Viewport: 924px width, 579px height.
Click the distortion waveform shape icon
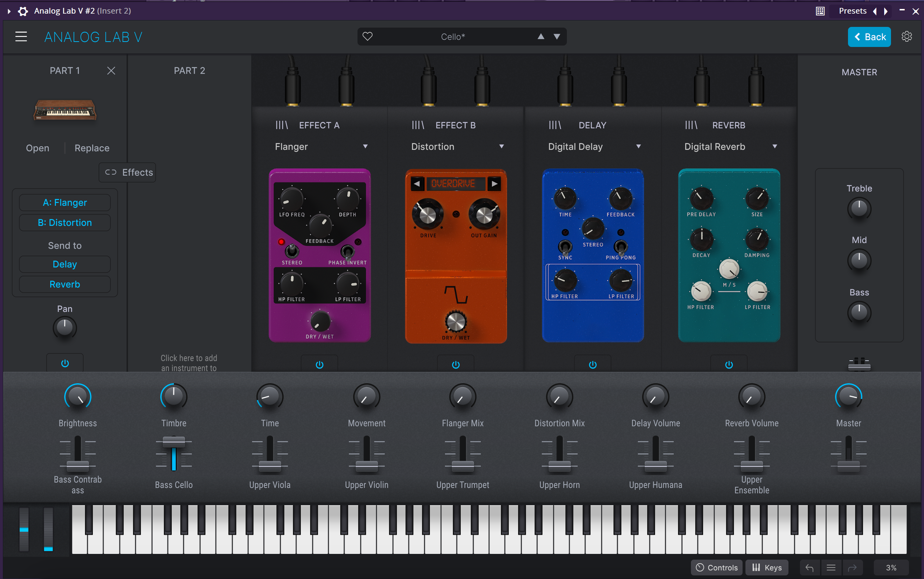click(456, 294)
